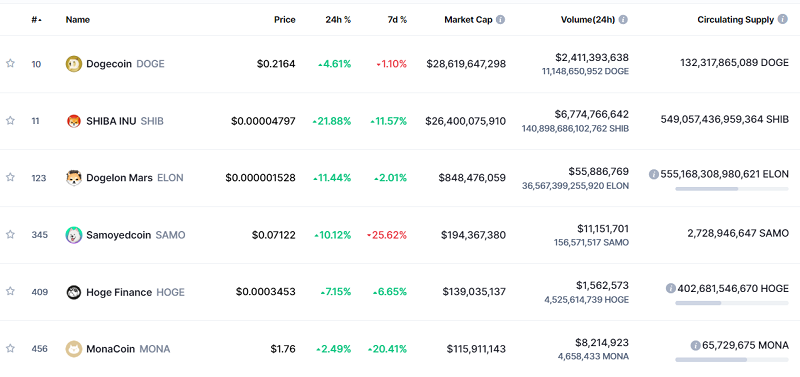Favorite Samoyedcoin with the star icon
800x377 pixels.
pyautogui.click(x=10, y=235)
